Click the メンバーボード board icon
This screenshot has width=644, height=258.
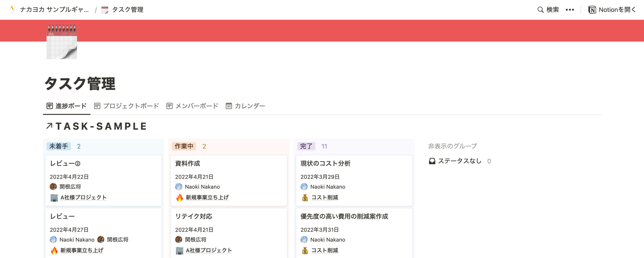tap(169, 106)
